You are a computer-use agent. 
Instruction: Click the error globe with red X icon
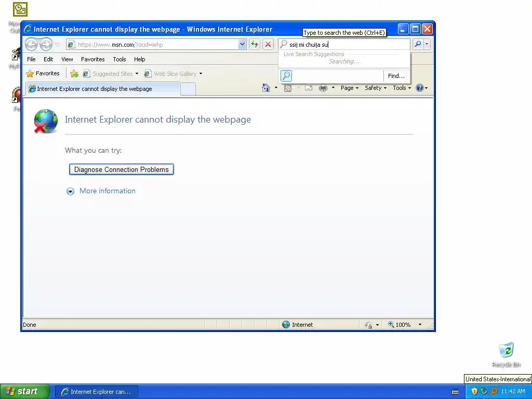coord(46,121)
